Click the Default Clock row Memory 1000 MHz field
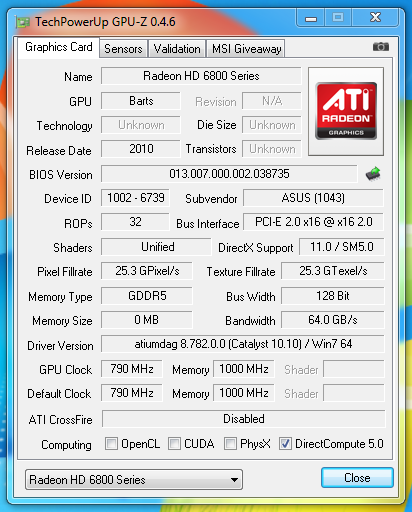The height and width of the screenshot is (512, 412). (244, 393)
